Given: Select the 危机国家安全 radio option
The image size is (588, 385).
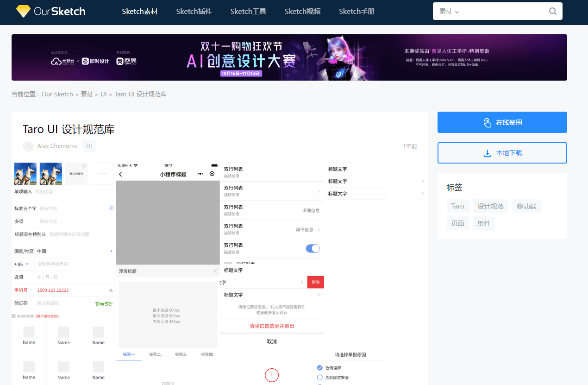Looking at the screenshot, I should [319, 378].
